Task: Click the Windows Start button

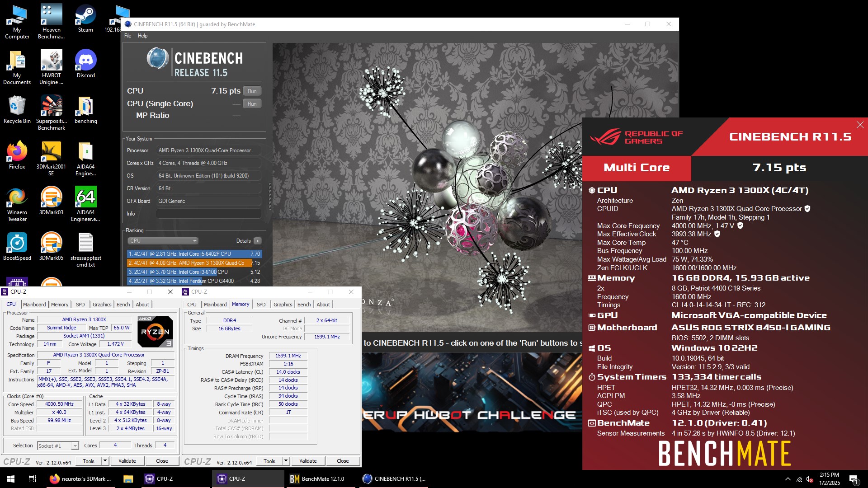Action: [x=11, y=479]
